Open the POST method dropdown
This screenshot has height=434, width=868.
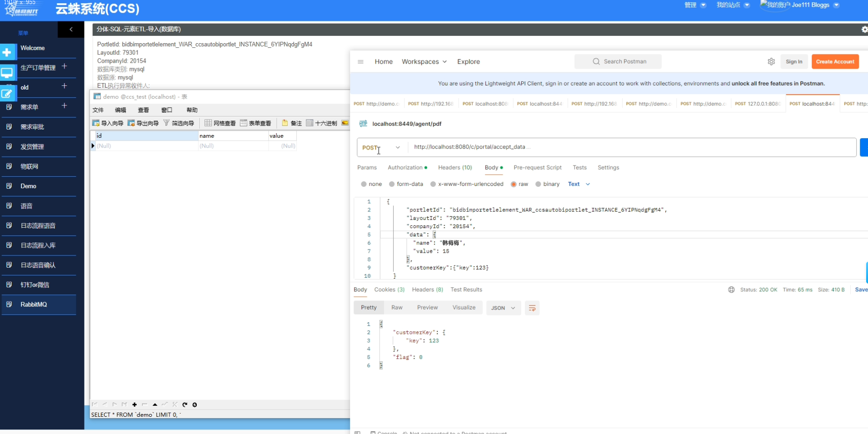381,147
